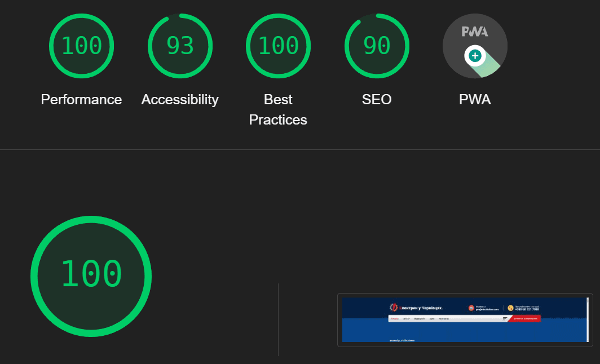Open the Best Practices category label
Screen dimensions: 600x364
278,109
